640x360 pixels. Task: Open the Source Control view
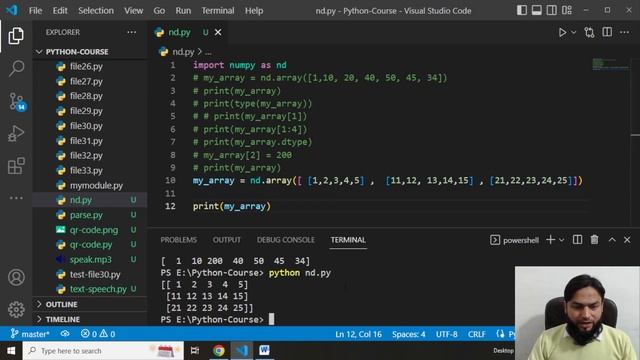click(17, 101)
